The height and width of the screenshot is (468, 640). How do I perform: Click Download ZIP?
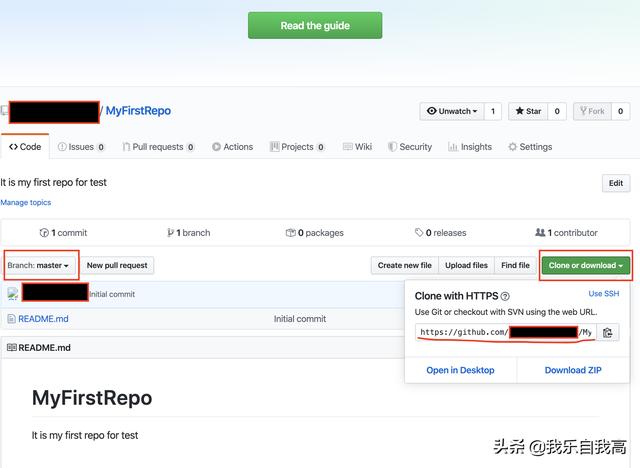coord(573,370)
